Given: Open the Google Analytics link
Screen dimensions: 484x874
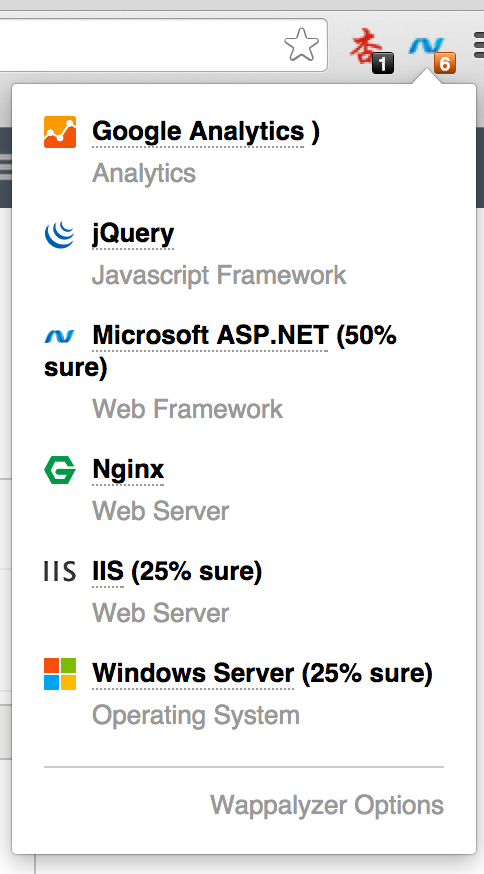Looking at the screenshot, I should [198, 132].
